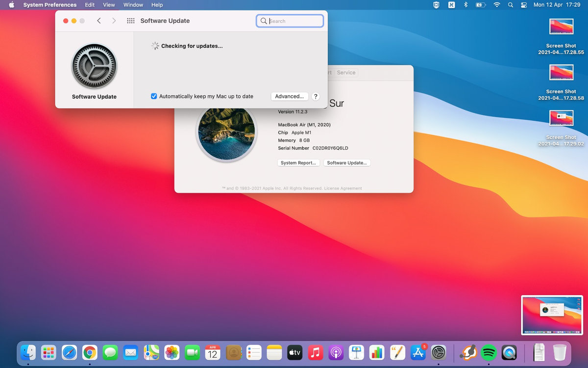Viewport: 588px width, 368px height.
Task: Open Pages from the Dock
Action: click(x=397, y=352)
